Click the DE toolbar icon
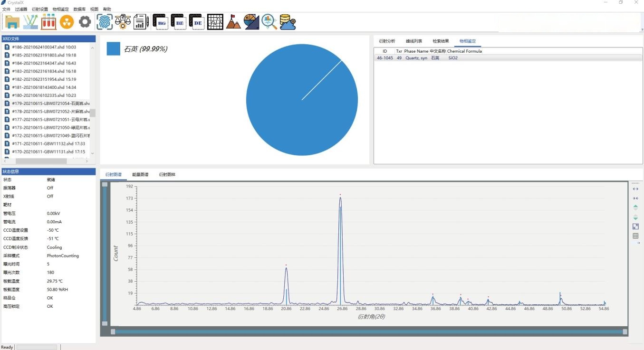644x350 pixels. coord(197,22)
